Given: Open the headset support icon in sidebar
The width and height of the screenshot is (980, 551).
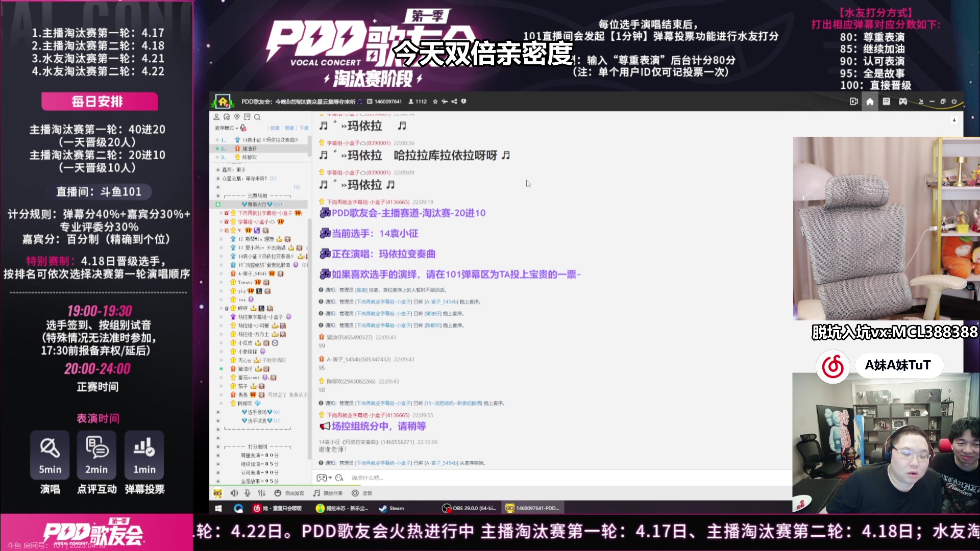Looking at the screenshot, I should (x=227, y=117).
